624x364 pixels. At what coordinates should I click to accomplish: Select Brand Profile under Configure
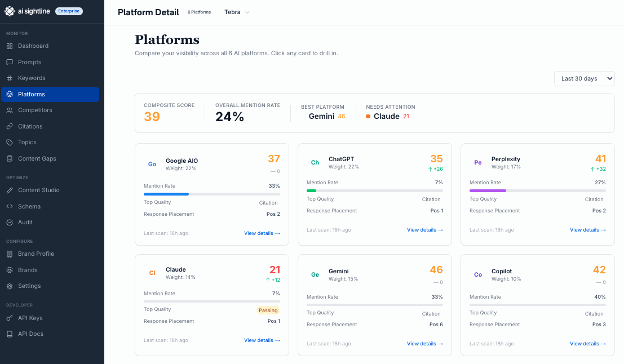[36, 254]
